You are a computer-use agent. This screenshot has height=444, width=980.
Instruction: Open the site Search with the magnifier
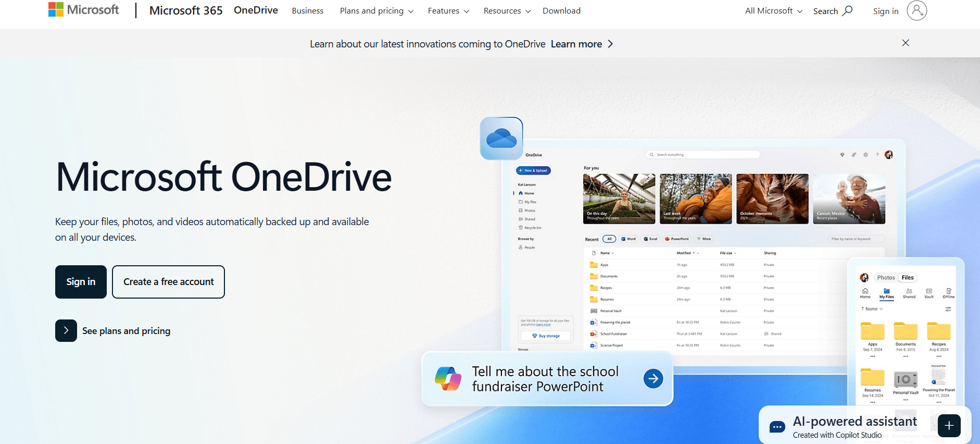coord(833,11)
